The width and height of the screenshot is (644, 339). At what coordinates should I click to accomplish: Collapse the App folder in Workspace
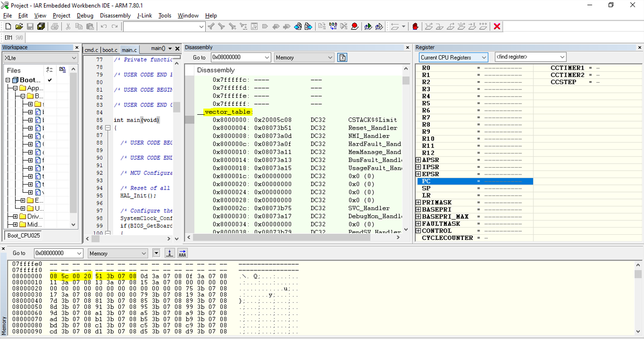15,88
